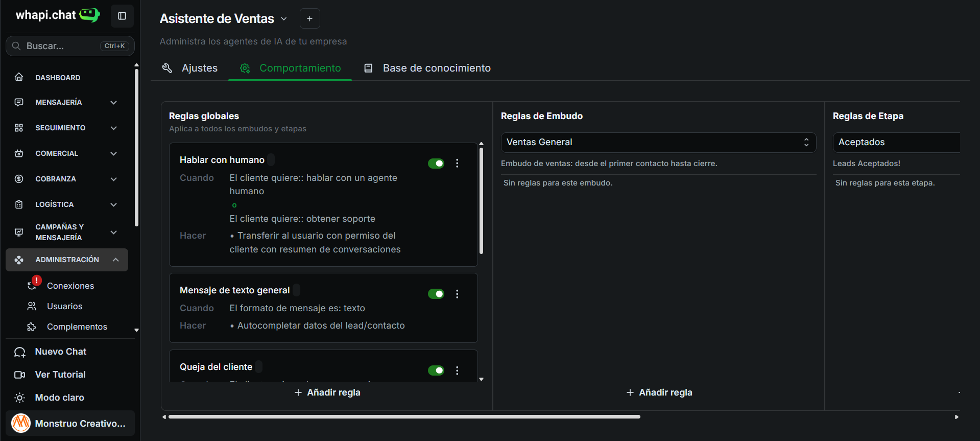
Task: Click the sidebar vertical scrollbar
Action: [x=136, y=148]
